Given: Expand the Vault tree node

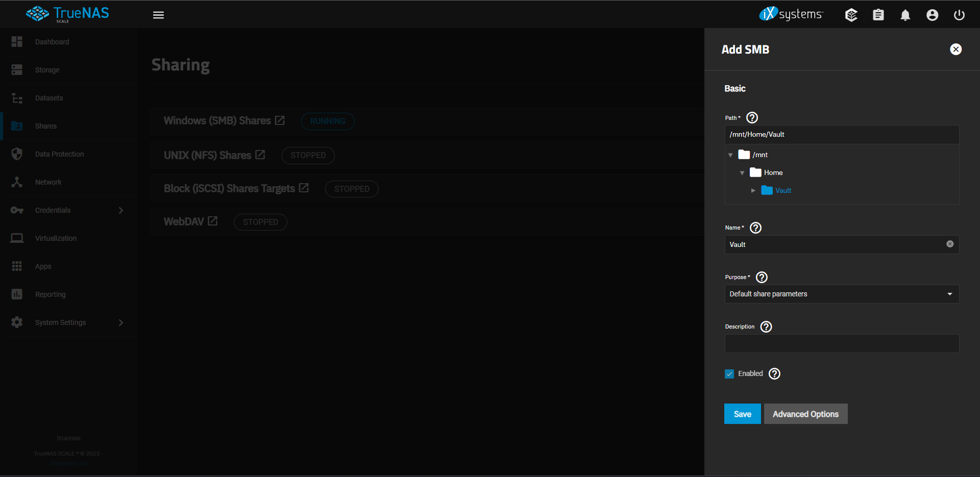Looking at the screenshot, I should [x=753, y=190].
